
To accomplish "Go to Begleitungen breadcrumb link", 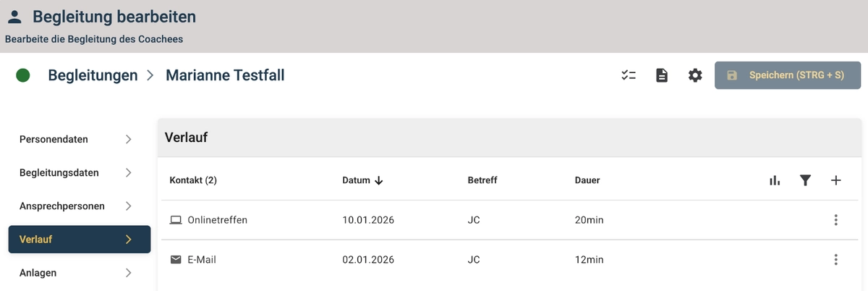I will pos(93,75).
